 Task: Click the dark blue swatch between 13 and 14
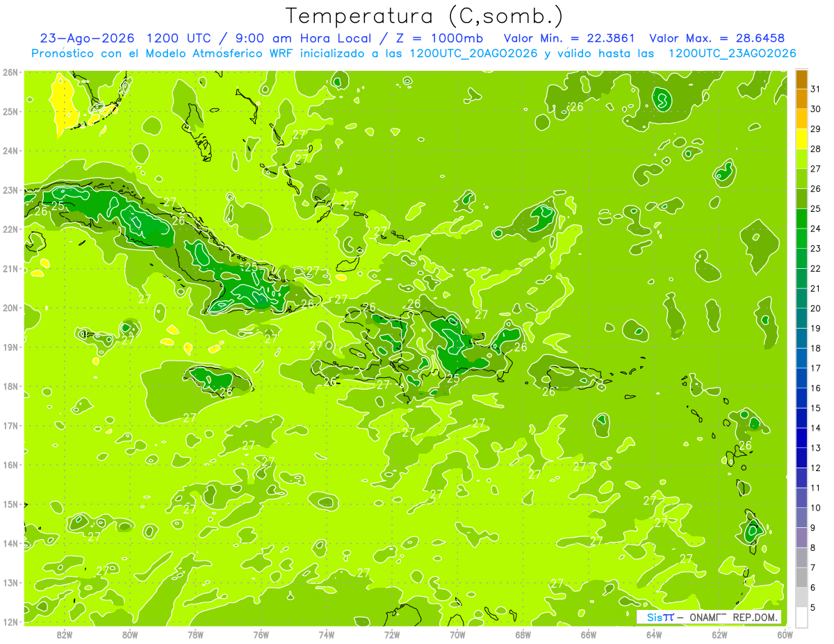click(801, 438)
